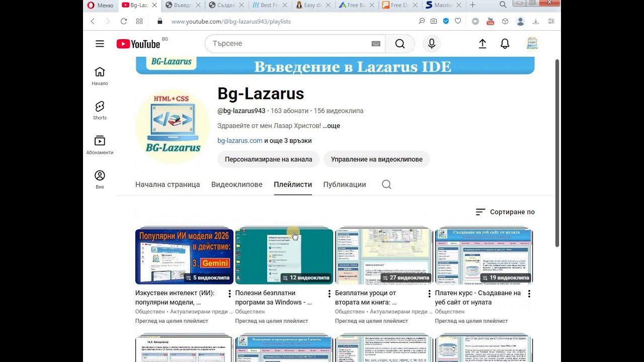Viewport: 644px width, 362px height.
Task: Open the Opera Меню button
Action: click(x=101, y=5)
